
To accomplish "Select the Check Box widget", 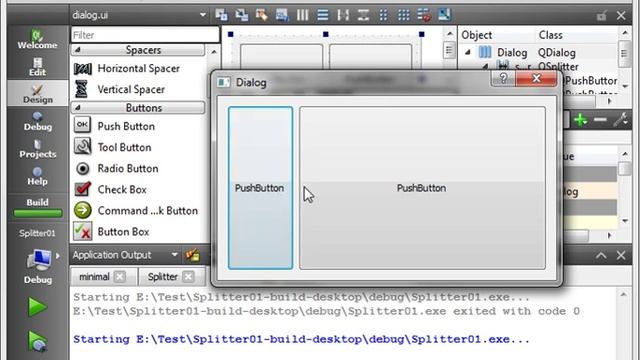I will tap(110, 189).
